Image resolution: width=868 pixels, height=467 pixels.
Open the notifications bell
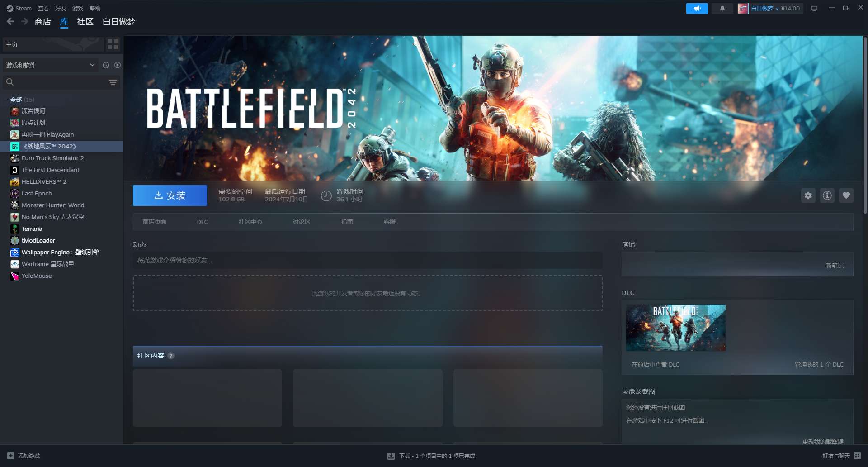tap(722, 9)
